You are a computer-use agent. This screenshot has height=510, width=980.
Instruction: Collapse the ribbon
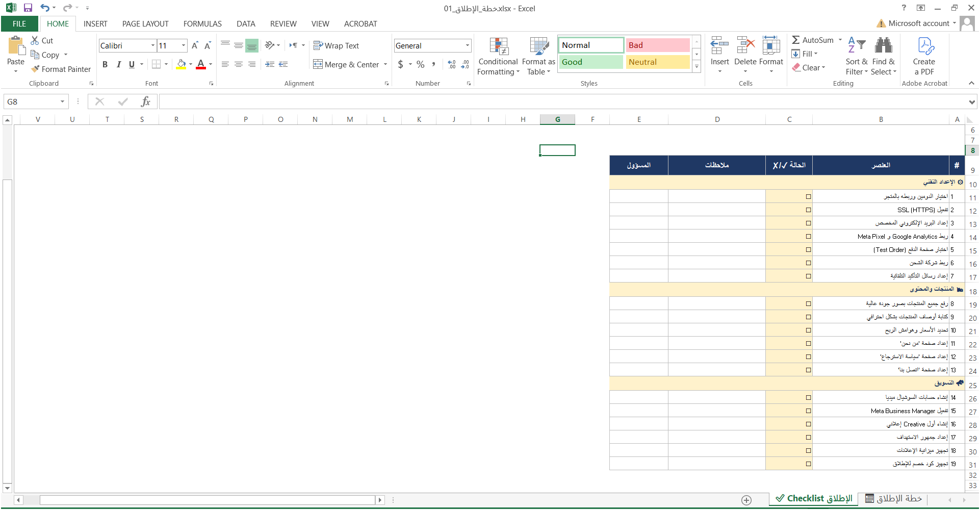point(971,83)
